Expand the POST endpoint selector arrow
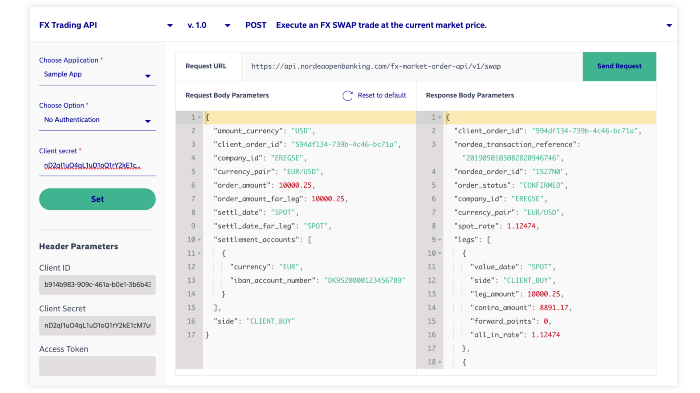Image resolution: width=700 pixels, height=393 pixels. coord(669,25)
